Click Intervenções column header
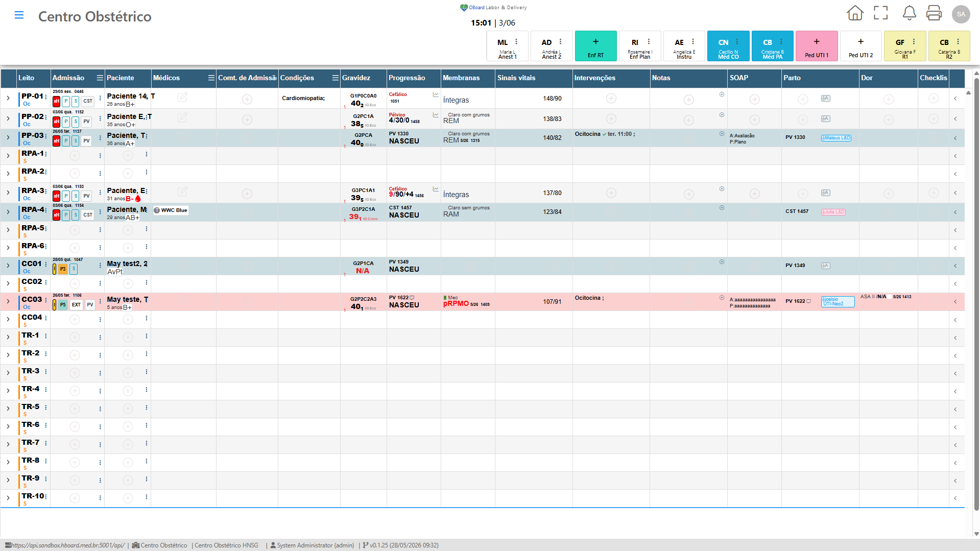This screenshot has height=551, width=980. [x=594, y=78]
